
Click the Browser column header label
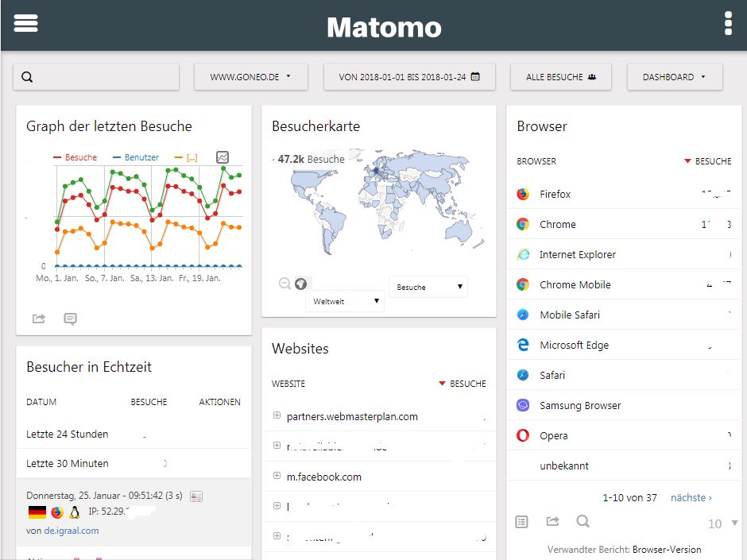coord(536,161)
